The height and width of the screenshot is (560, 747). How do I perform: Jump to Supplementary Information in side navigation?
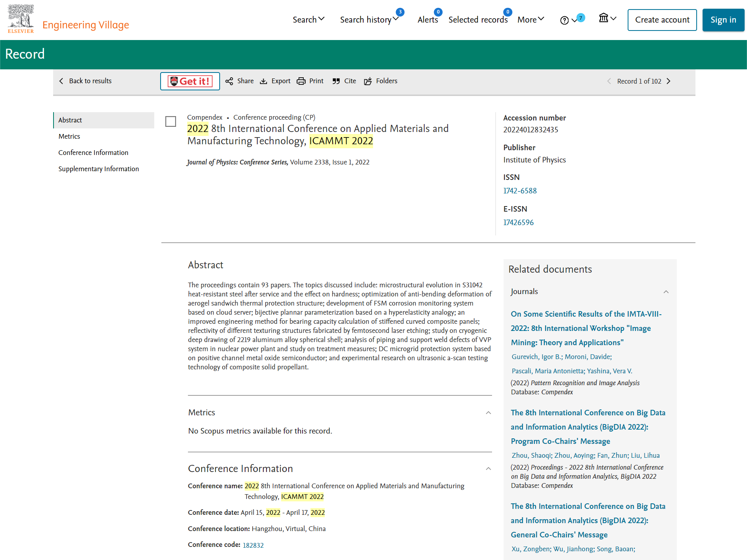(x=99, y=169)
